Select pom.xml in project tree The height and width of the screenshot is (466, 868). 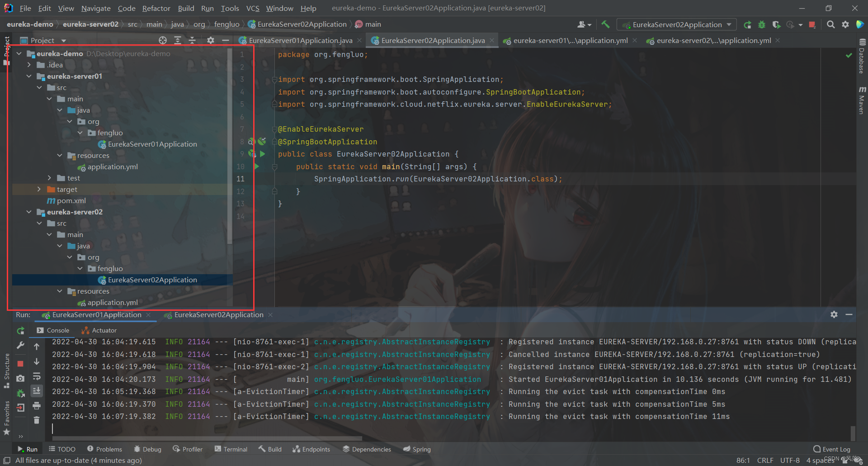coord(71,200)
